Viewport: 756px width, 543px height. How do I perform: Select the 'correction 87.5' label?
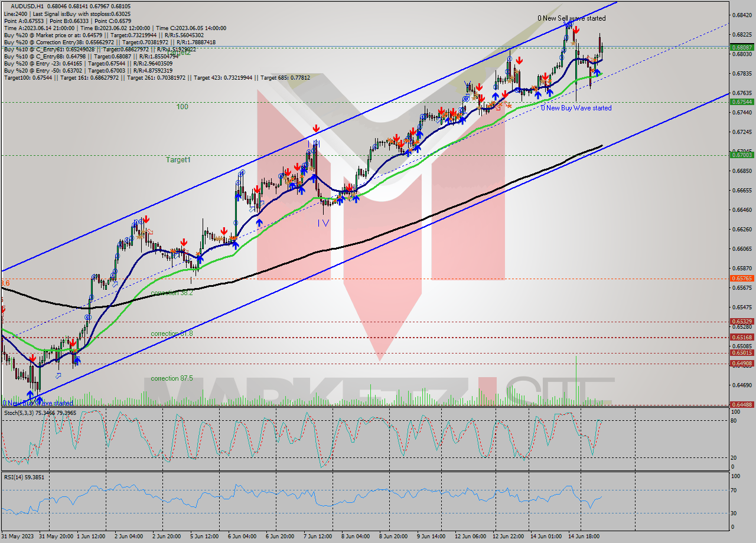[171, 378]
